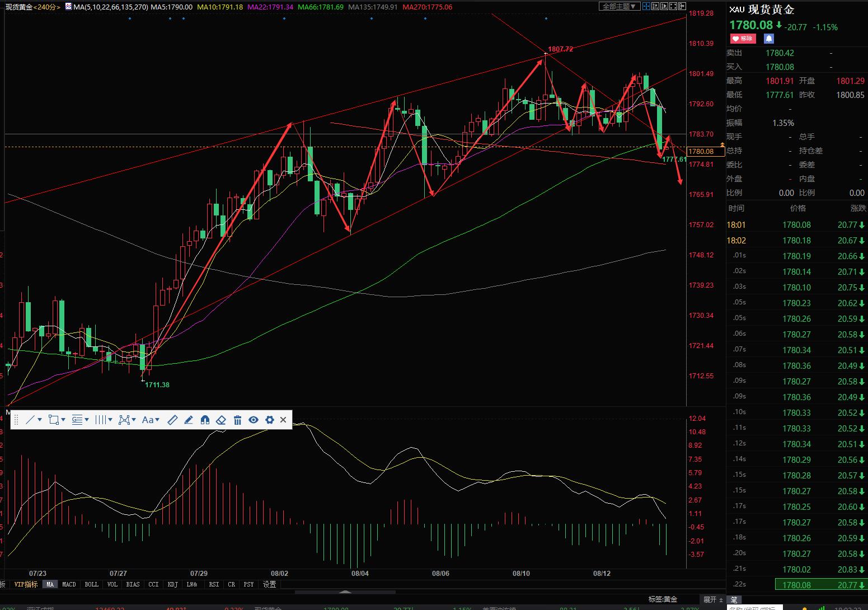This screenshot has width=868, height=610.
Task: Expand the Aa text tool dropdown
Action: tap(157, 420)
